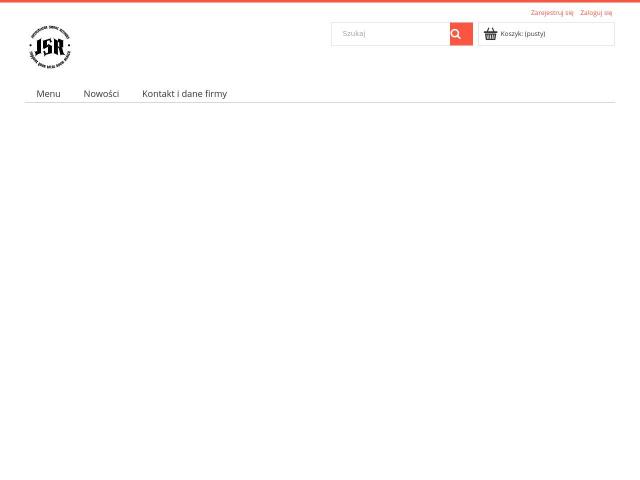Image resolution: width=640 pixels, height=480 pixels.
Task: Open company contact details page
Action: pyautogui.click(x=184, y=93)
